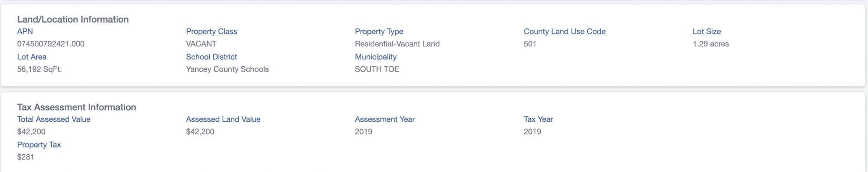Image resolution: width=868 pixels, height=172 pixels.
Task: Click the Municipality label
Action: coord(376,57)
